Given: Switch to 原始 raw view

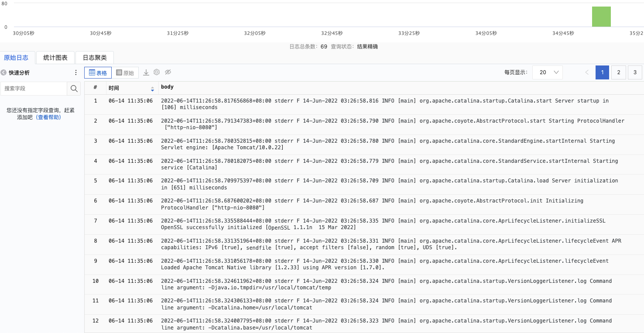Looking at the screenshot, I should [125, 73].
